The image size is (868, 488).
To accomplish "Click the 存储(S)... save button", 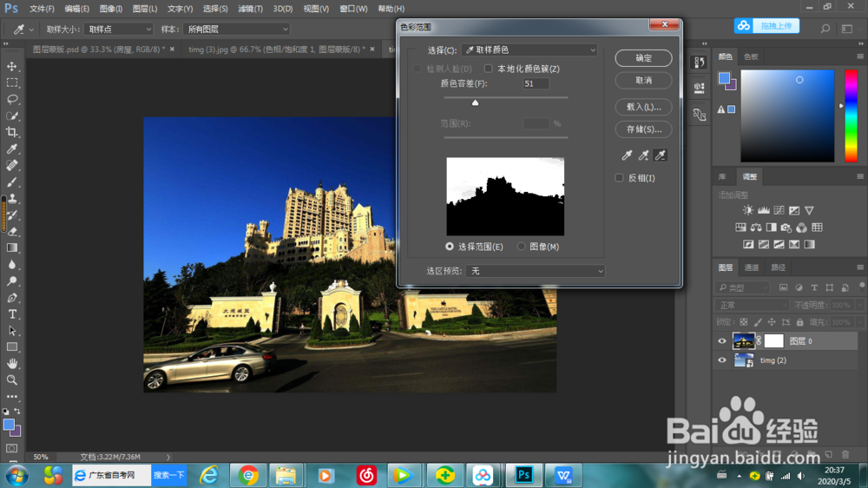I will coord(643,129).
